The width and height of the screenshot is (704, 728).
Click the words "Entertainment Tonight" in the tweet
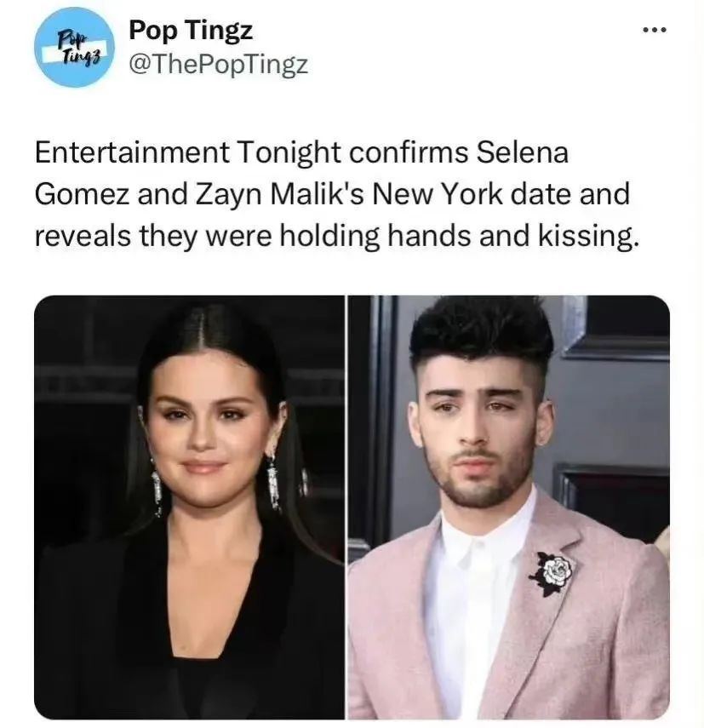pos(188,152)
